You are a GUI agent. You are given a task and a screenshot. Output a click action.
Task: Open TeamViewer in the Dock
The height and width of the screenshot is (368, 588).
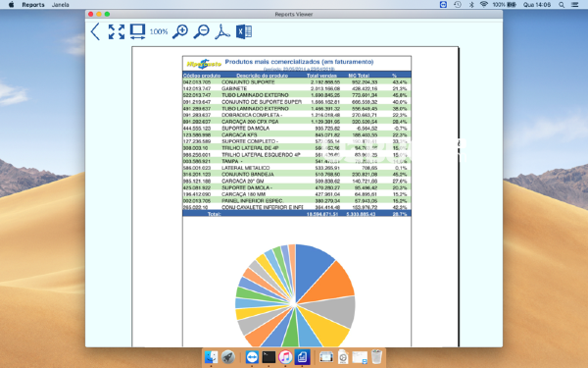(x=252, y=357)
